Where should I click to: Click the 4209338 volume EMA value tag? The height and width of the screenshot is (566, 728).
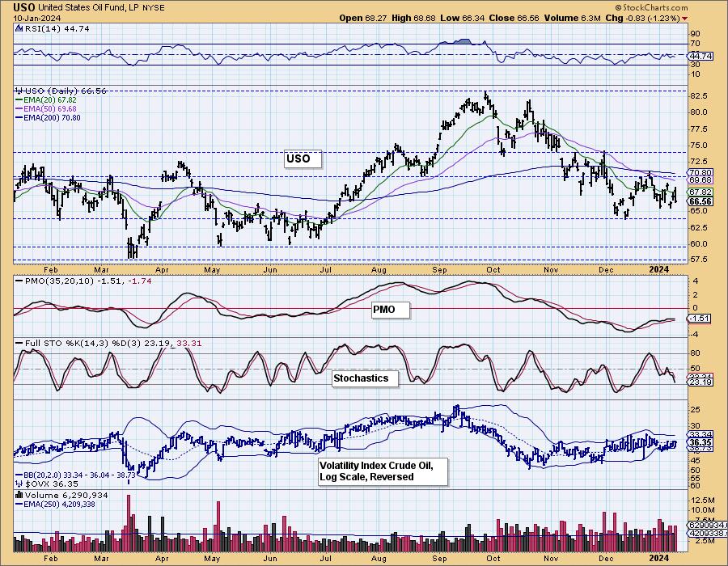(x=708, y=534)
